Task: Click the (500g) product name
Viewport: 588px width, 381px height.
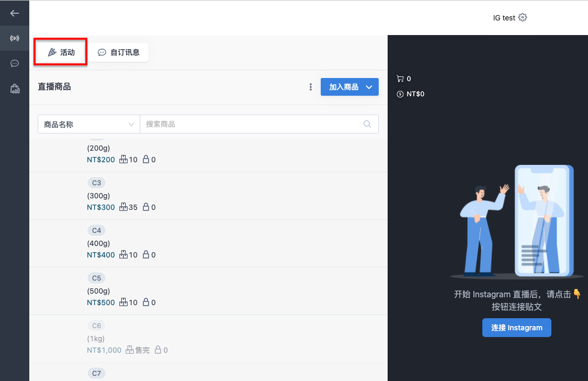Action: [x=99, y=291]
